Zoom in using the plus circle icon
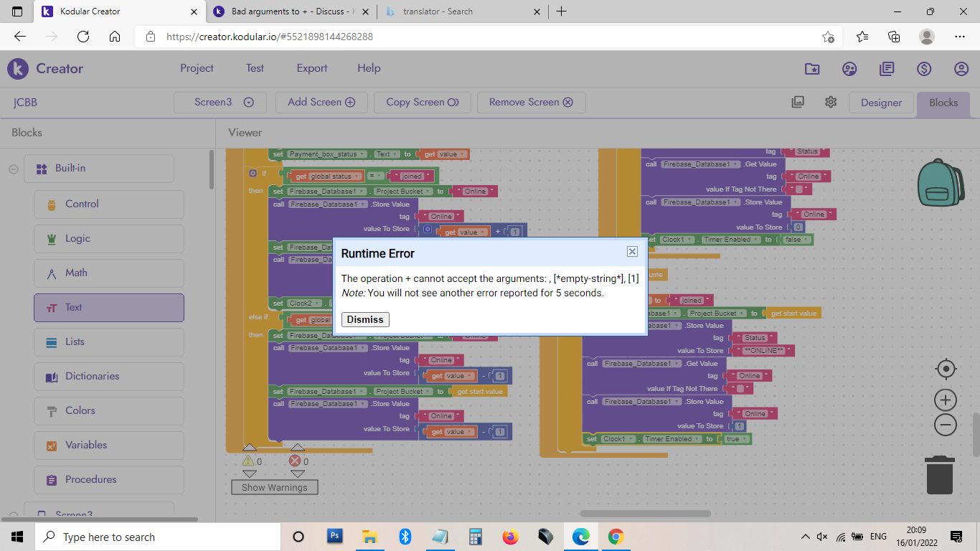This screenshot has width=980, height=551. 946,400
